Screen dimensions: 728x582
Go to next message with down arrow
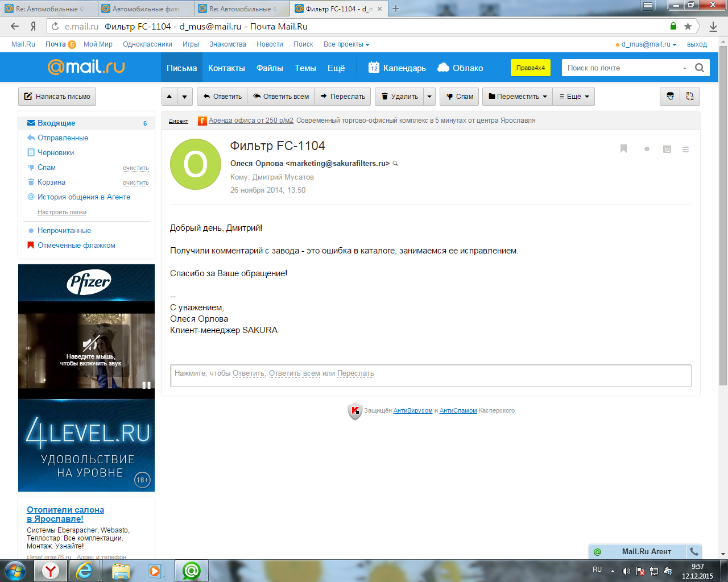185,97
